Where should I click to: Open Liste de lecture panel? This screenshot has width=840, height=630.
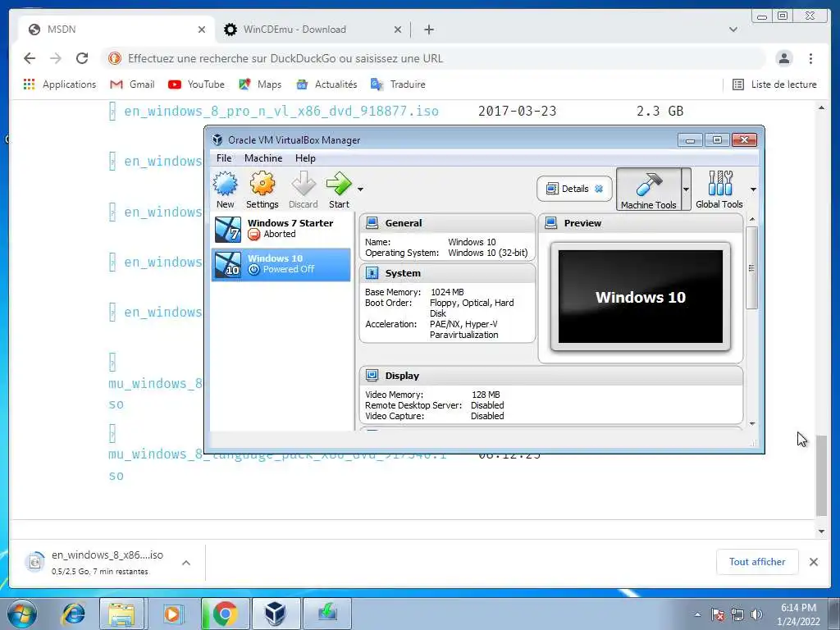pos(774,84)
